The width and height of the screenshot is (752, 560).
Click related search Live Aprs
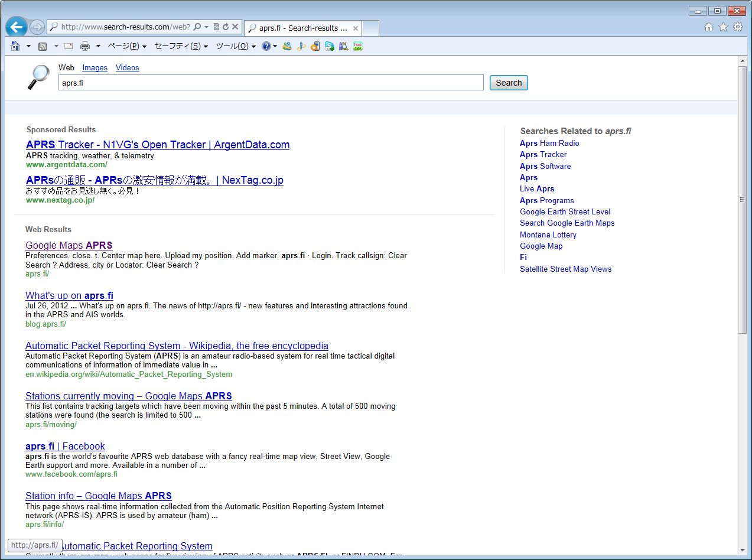pos(537,188)
